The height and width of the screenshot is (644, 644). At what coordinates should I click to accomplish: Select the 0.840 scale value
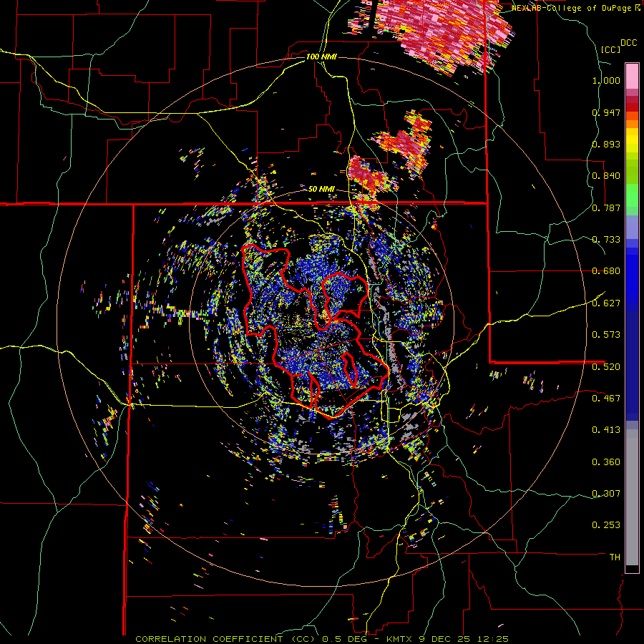tap(606, 176)
